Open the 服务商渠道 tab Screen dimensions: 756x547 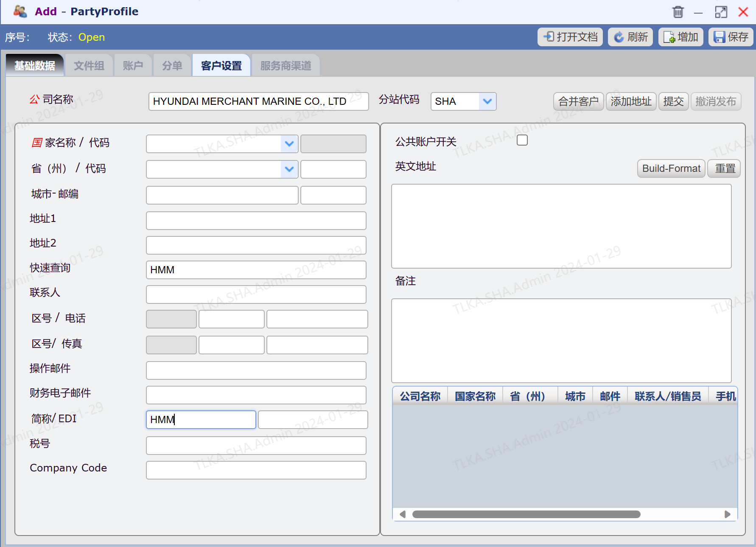point(286,65)
